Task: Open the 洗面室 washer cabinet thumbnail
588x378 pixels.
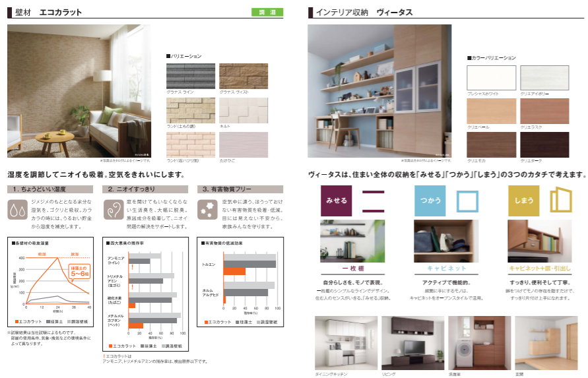Action: (x=480, y=343)
